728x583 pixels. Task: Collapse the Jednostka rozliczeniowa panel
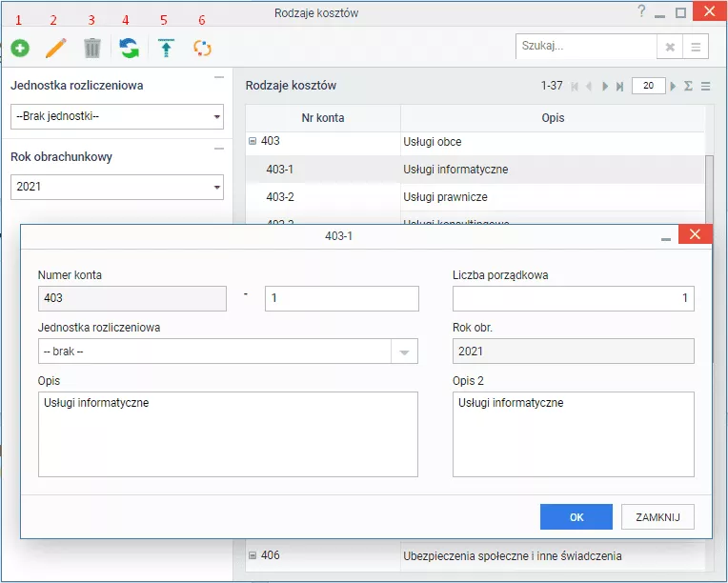(219, 77)
